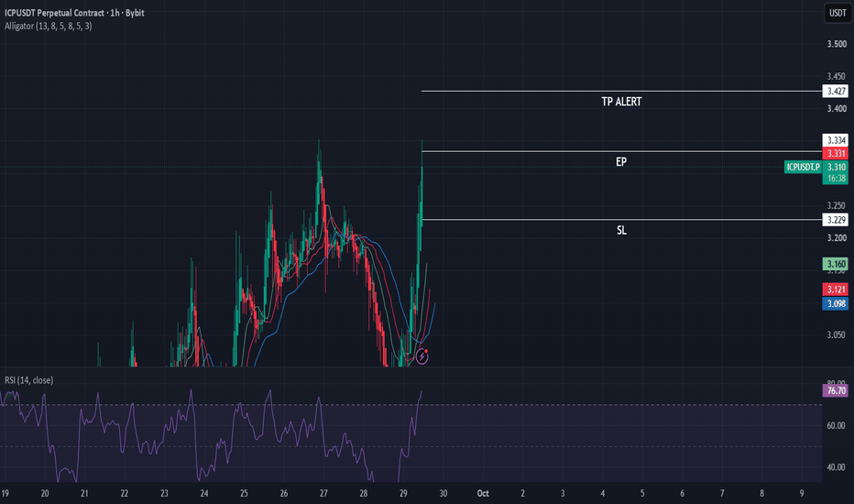The width and height of the screenshot is (854, 504).
Task: Click the blue 3.098 Alligator value tag
Action: coord(836,303)
